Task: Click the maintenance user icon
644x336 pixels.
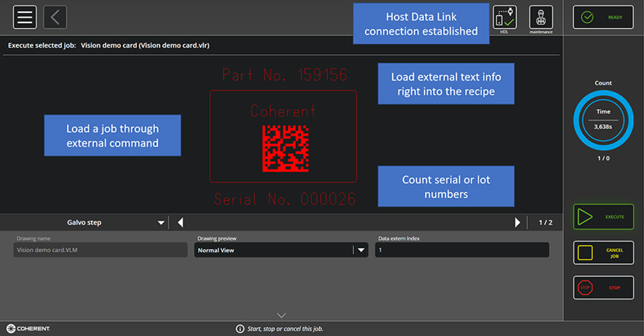Action: pos(541,18)
